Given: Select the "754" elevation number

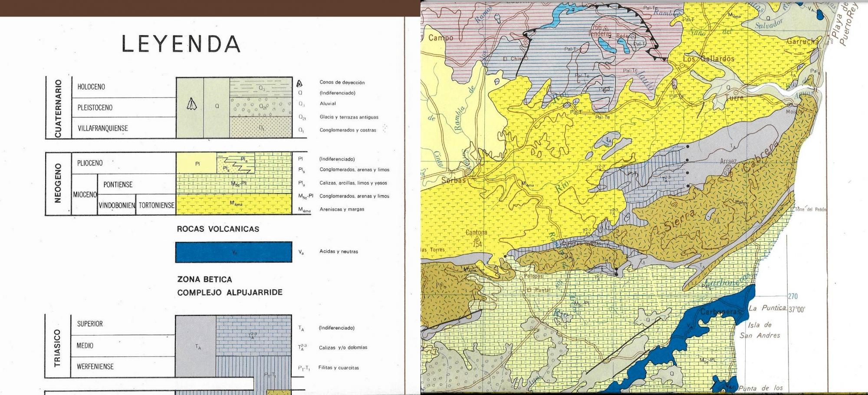Looking at the screenshot, I should [477, 244].
